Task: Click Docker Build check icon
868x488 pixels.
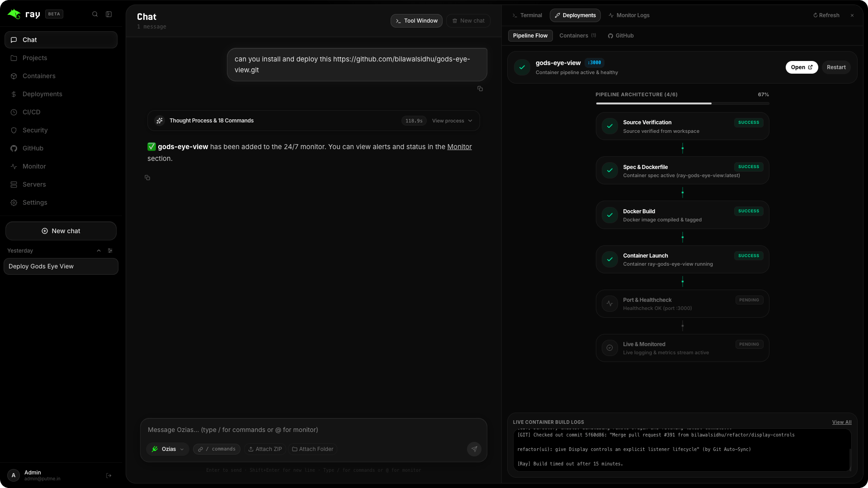Action: point(610,215)
